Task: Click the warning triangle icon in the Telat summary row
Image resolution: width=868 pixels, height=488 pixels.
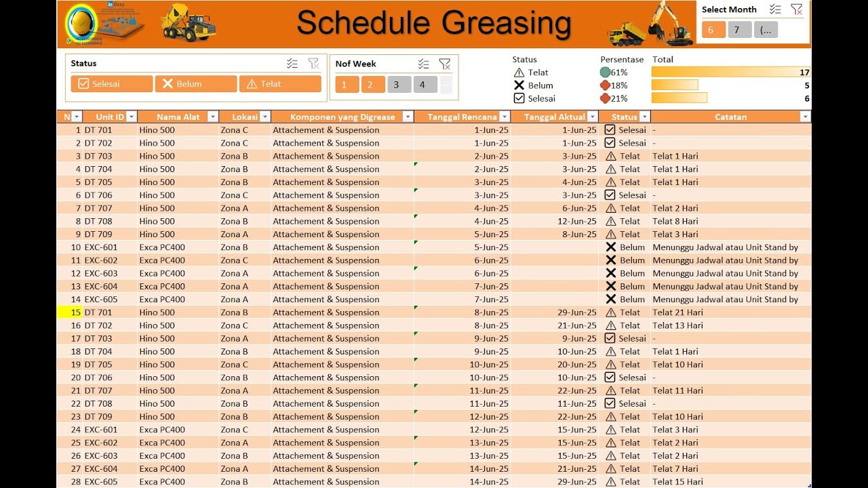Action: [x=519, y=73]
